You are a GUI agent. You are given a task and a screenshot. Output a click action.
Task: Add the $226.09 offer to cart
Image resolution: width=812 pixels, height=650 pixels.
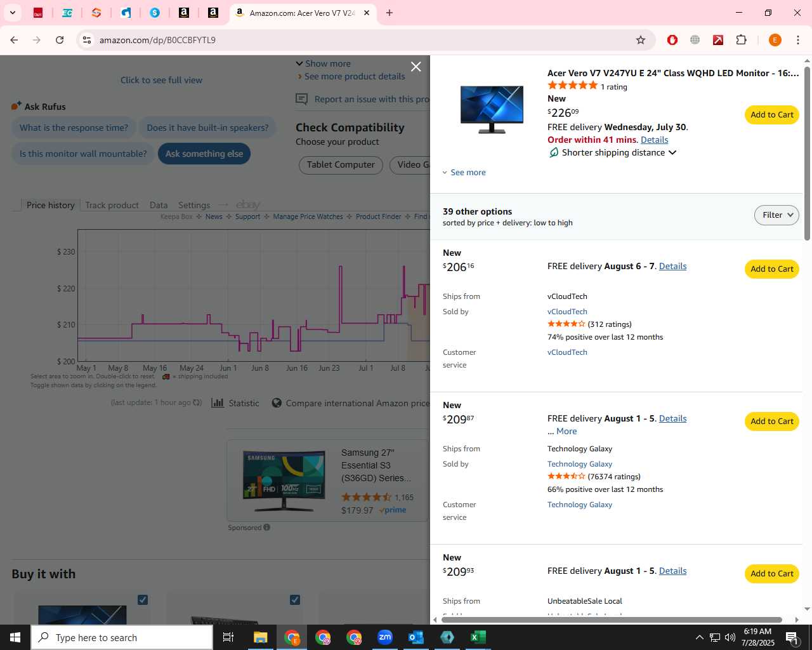point(772,115)
